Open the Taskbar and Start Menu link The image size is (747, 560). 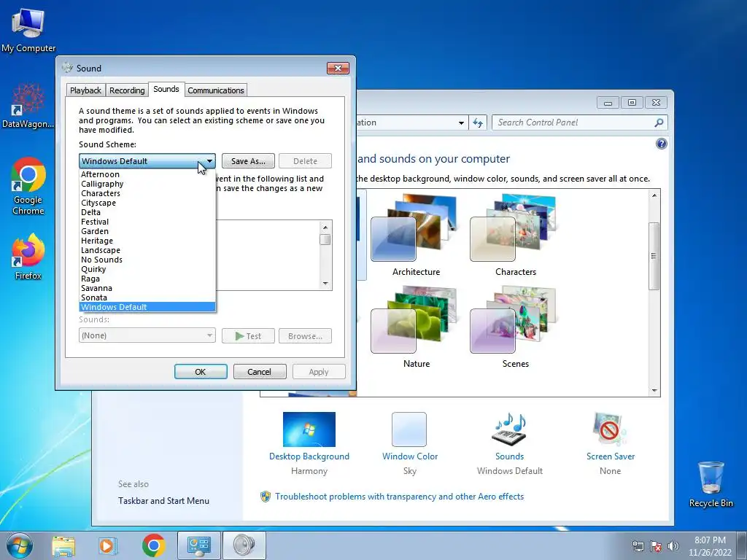click(x=163, y=501)
